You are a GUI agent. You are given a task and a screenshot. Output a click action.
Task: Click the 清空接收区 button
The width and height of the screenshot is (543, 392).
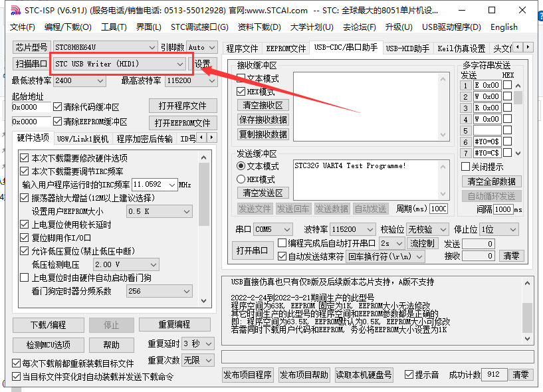263,105
